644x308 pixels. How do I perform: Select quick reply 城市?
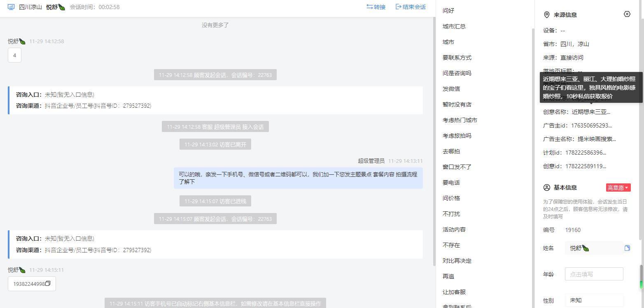448,42
